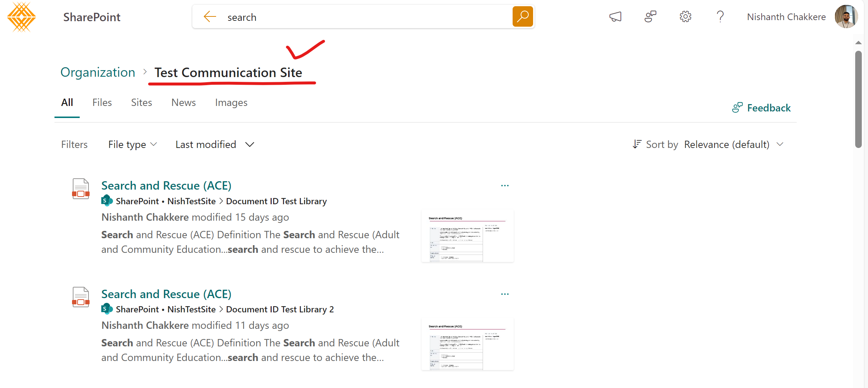Viewport: 868px width, 388px height.
Task: Click the page vertical scrollbar thumb
Action: click(858, 99)
